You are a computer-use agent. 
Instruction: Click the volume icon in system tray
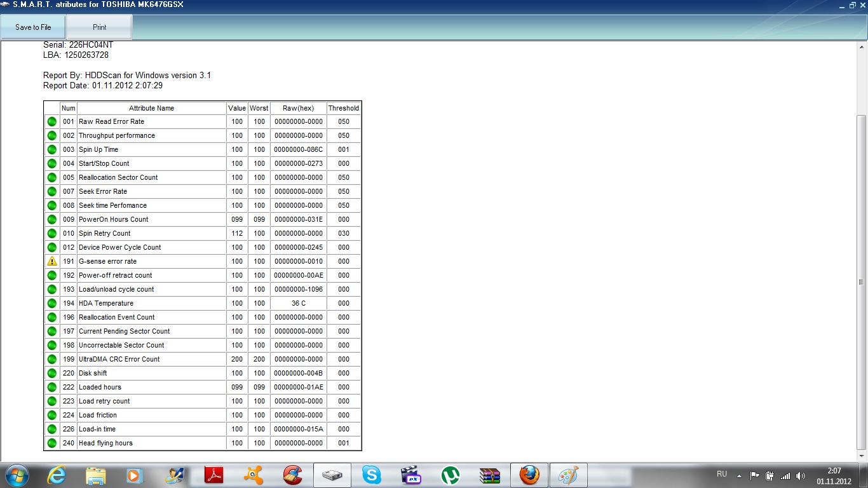[801, 475]
